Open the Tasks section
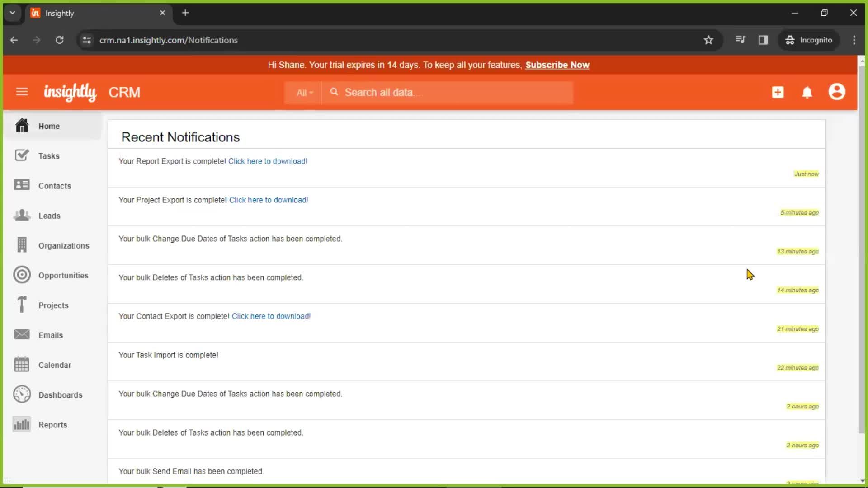This screenshot has width=868, height=488. 49,155
